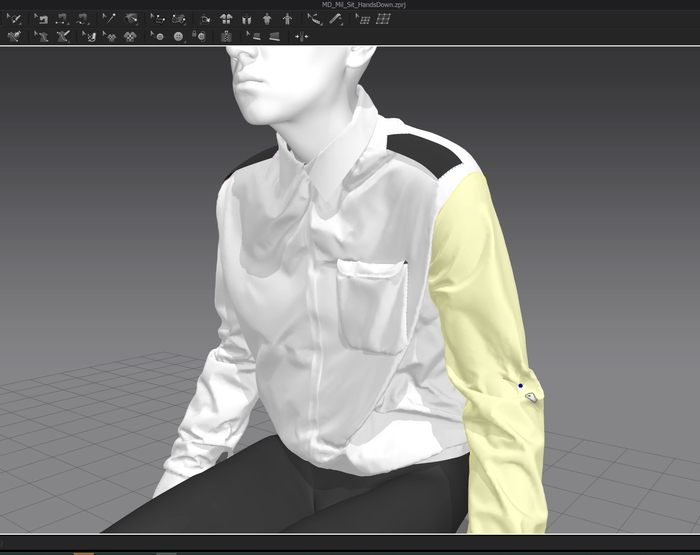Click the first avatar figure icon
This screenshot has height=555, width=700.
coord(267,18)
